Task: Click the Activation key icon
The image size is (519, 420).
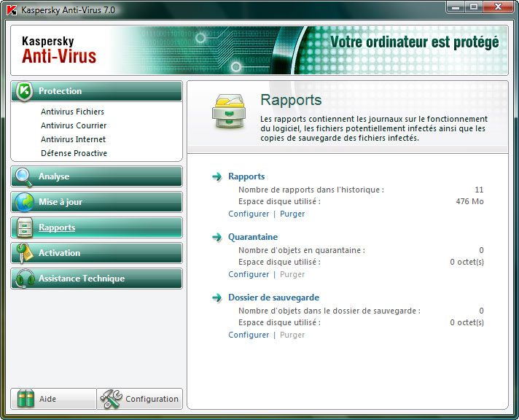Action: point(24,253)
